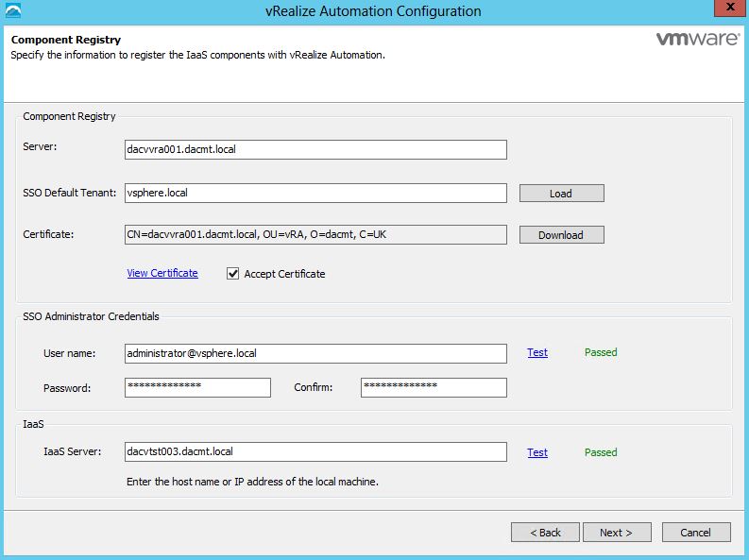The height and width of the screenshot is (560, 749).
Task: Click the window title 'vRealize Automation Configuration'
Action: pos(373,11)
